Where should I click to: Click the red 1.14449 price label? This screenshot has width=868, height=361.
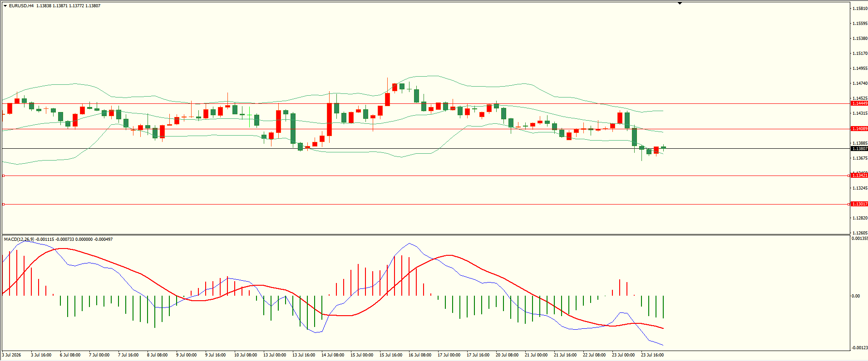click(x=859, y=103)
